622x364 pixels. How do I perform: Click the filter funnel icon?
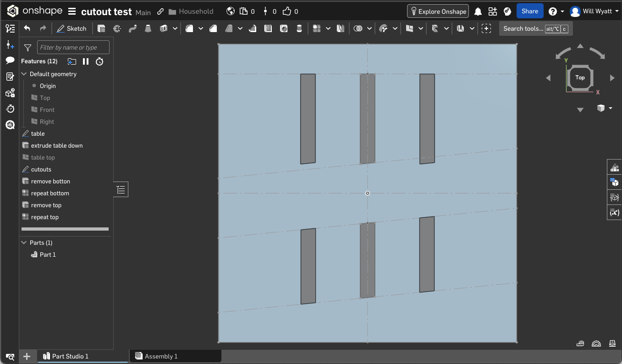click(28, 48)
